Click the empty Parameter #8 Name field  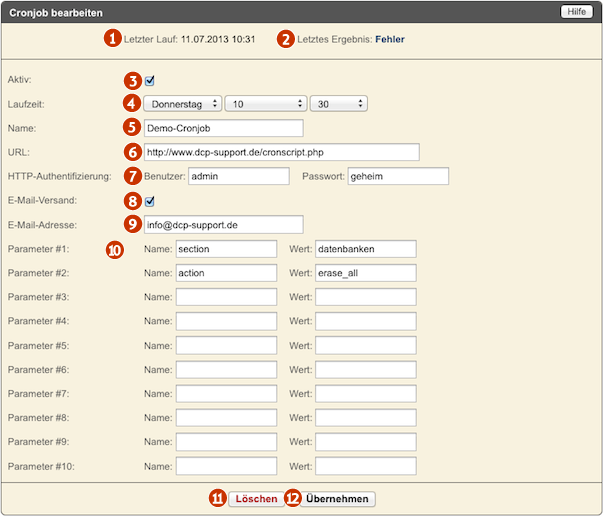[226, 418]
